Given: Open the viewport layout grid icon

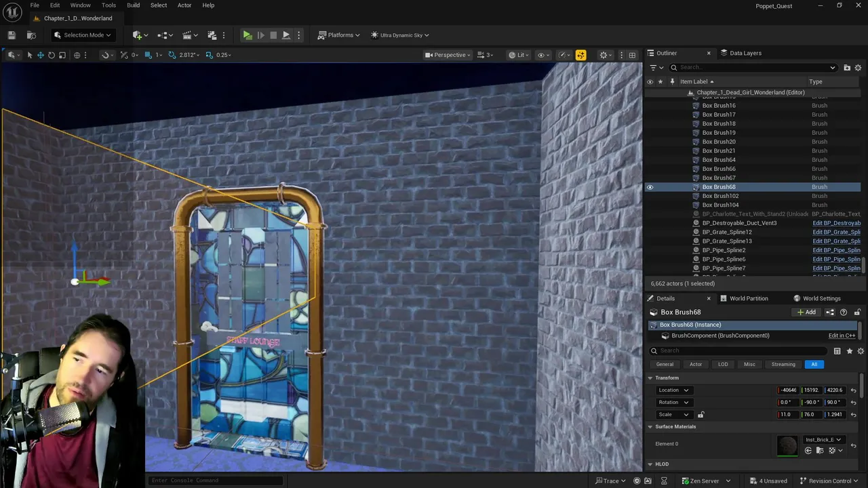Looking at the screenshot, I should point(632,55).
